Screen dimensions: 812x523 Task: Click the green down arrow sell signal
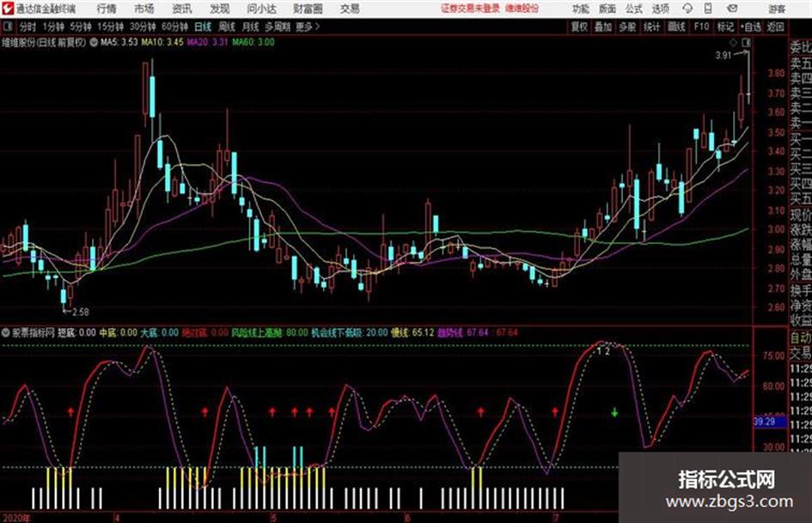click(x=614, y=413)
